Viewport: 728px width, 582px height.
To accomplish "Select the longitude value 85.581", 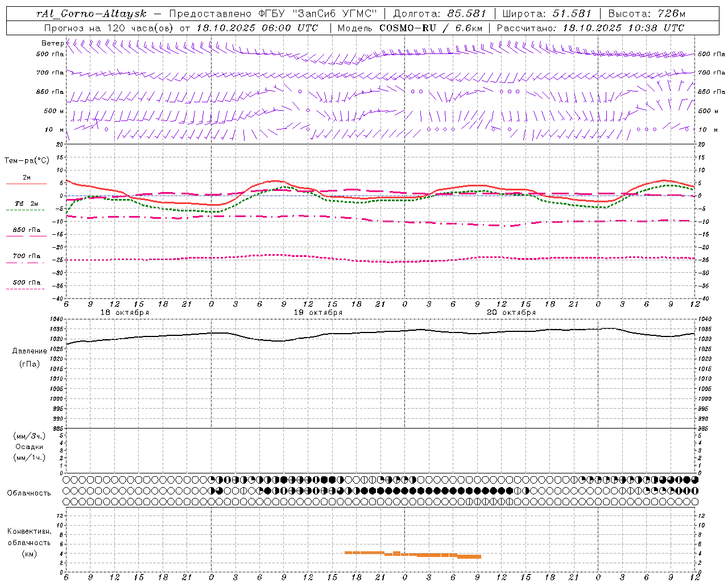I will point(467,14).
